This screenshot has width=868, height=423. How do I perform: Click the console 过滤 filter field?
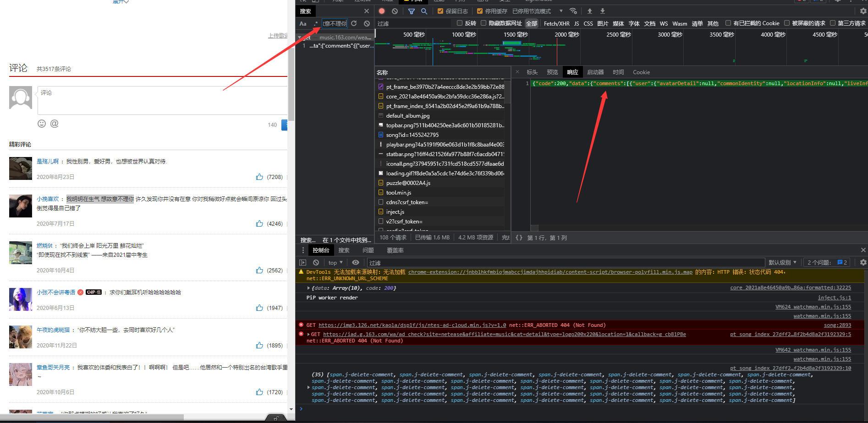coord(566,262)
